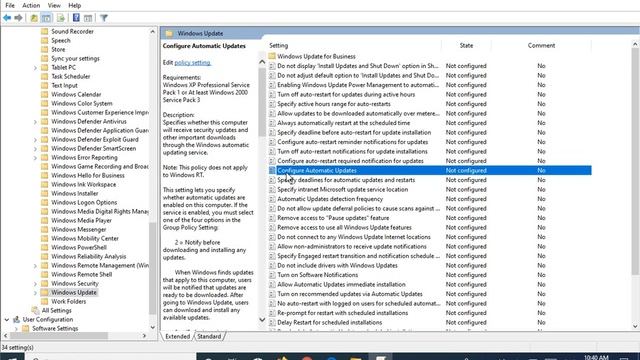Click the settings list scroll-down arrow
This screenshot has width=640, height=360.
pos(635,326)
